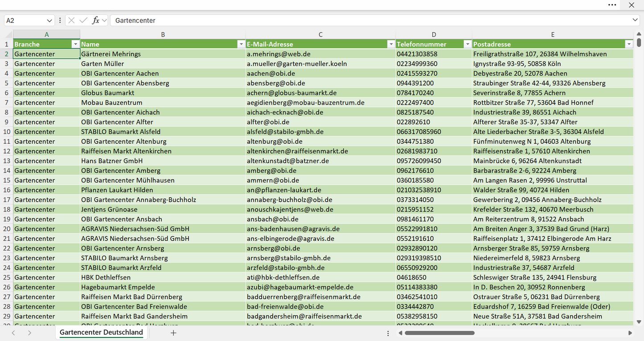Select column E header

pyautogui.click(x=553, y=34)
